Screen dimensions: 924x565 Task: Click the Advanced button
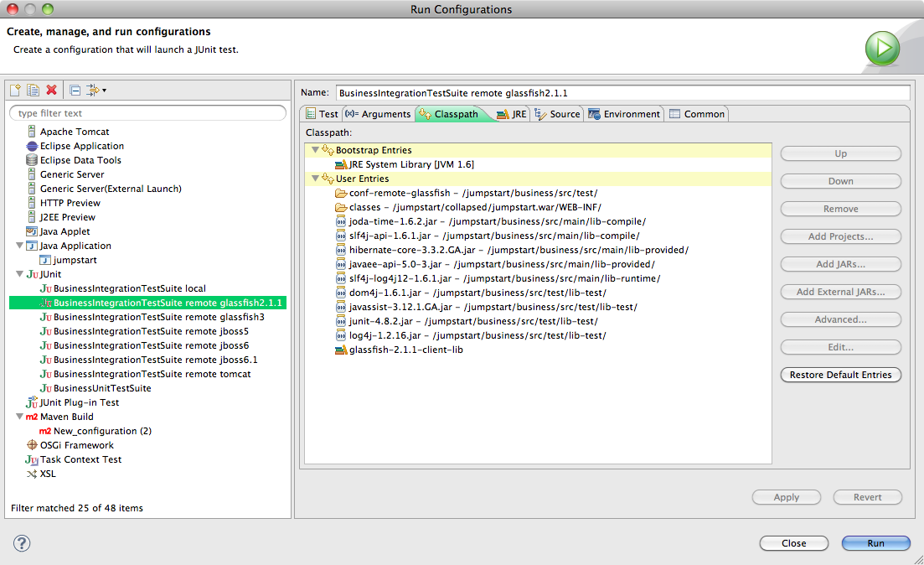click(x=840, y=319)
